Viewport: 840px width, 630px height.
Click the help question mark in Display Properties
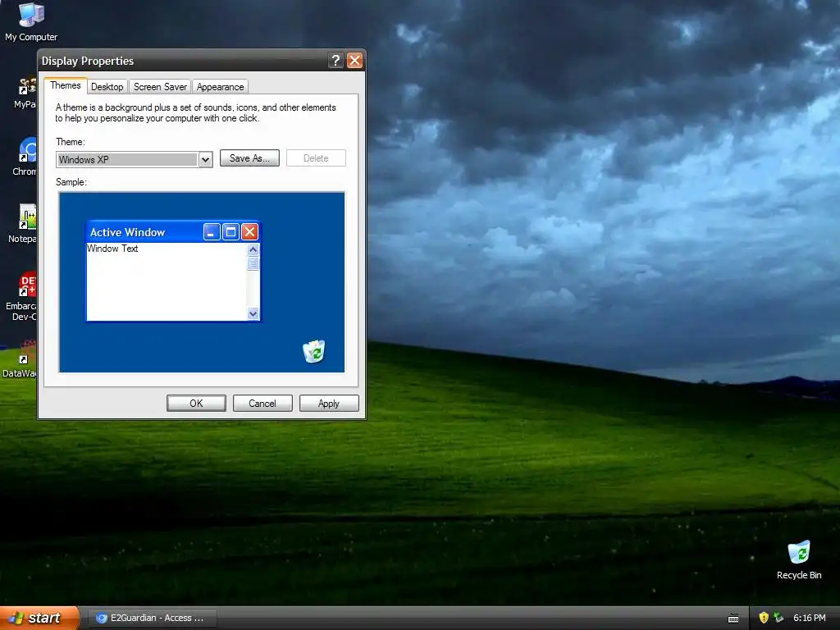point(336,61)
